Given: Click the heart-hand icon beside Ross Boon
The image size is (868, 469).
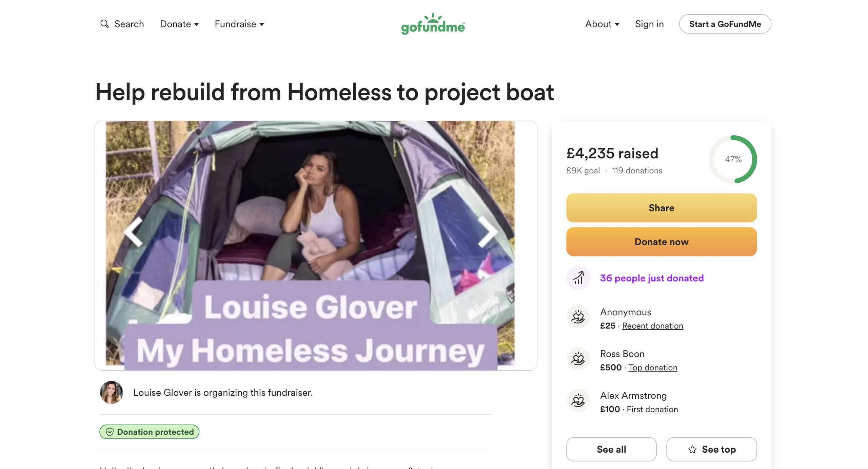Looking at the screenshot, I should click(x=578, y=358).
